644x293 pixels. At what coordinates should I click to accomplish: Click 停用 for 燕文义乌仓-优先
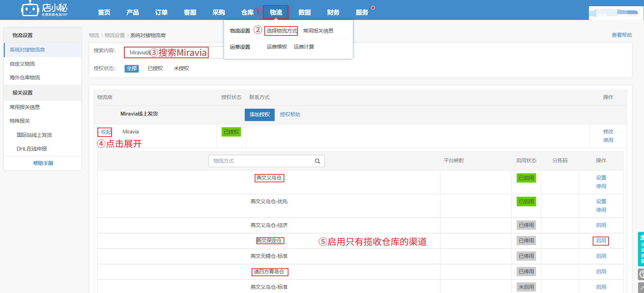[601, 210]
